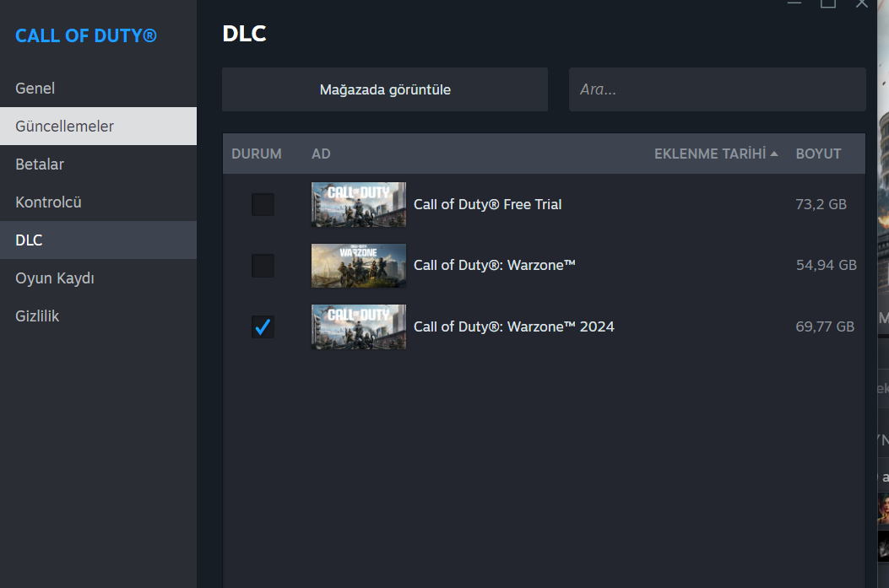Click the CALL OF DUTY® window title
889x588 pixels.
(85, 35)
